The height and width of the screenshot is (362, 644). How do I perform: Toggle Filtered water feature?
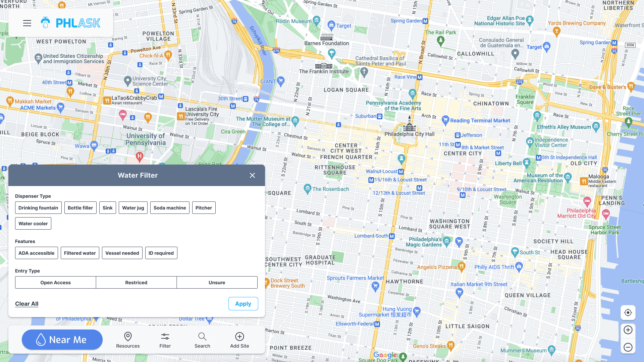click(x=80, y=253)
